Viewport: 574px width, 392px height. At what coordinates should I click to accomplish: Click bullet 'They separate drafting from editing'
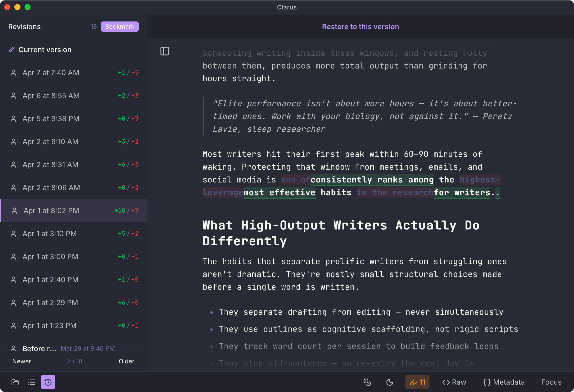tap(361, 312)
